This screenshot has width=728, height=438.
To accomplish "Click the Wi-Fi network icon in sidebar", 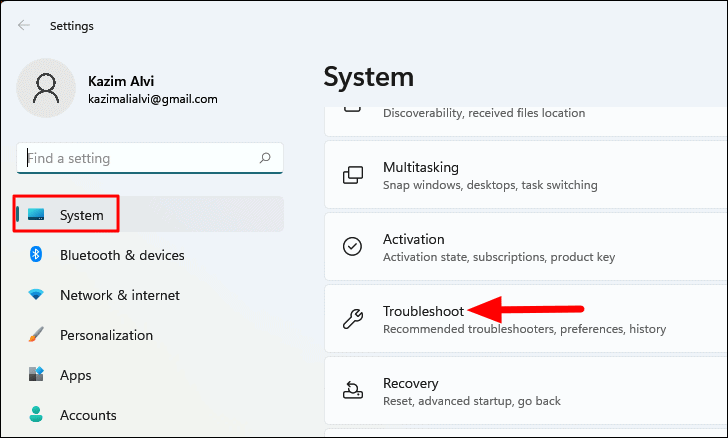I will pos(36,294).
